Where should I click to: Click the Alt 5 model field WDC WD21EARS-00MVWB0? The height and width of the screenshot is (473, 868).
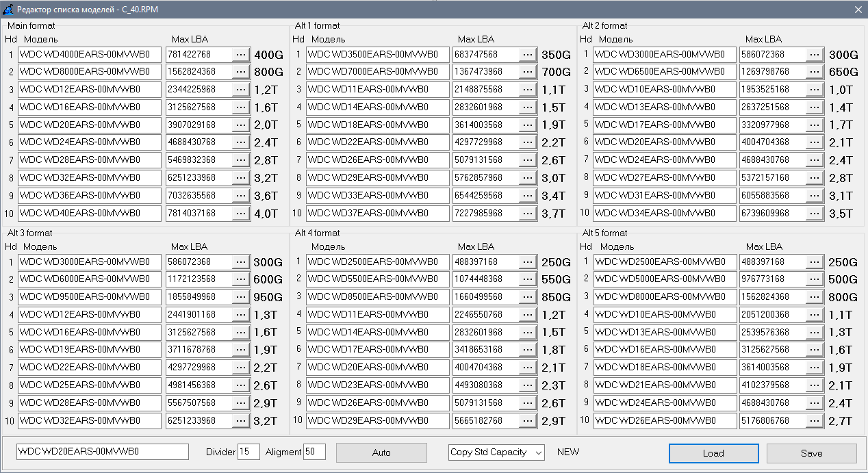pos(665,385)
